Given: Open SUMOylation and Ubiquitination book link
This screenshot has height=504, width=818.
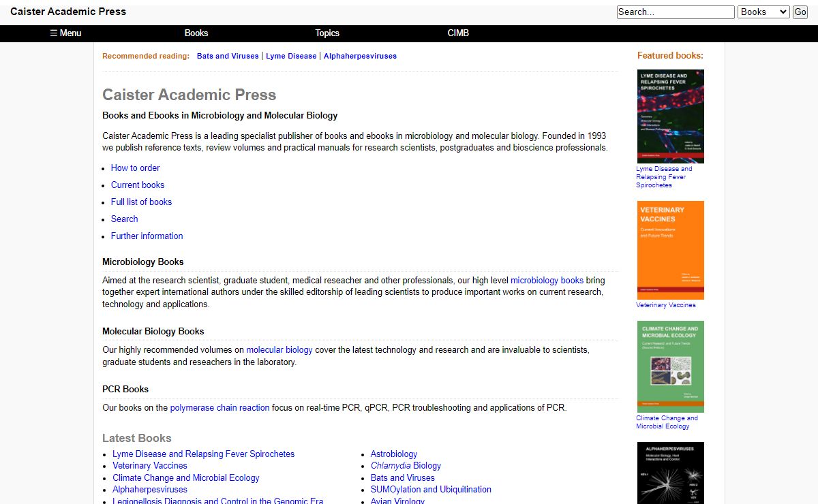Looking at the screenshot, I should tap(430, 489).
